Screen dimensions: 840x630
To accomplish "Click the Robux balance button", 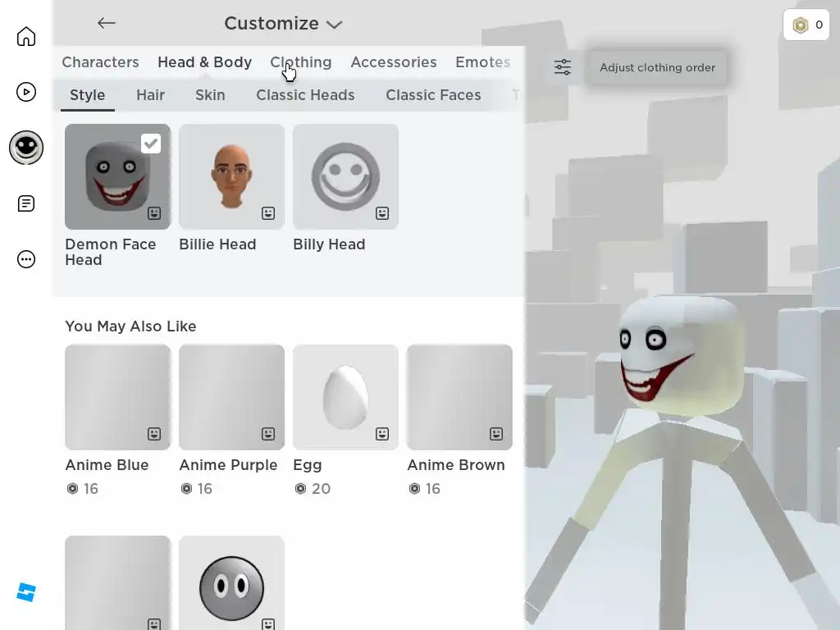I will (806, 25).
